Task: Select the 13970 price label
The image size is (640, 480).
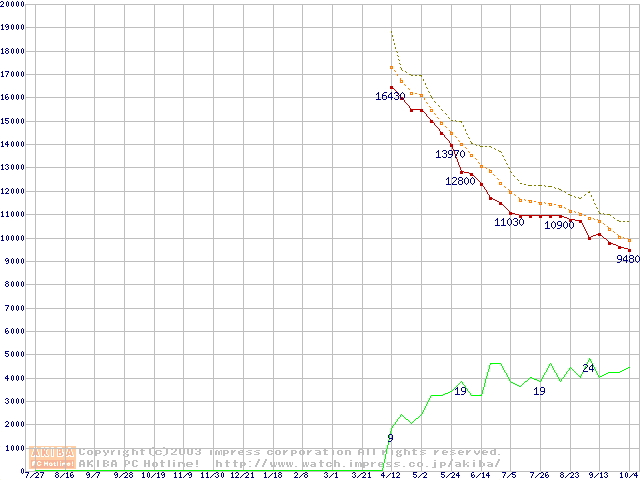Action: point(450,154)
